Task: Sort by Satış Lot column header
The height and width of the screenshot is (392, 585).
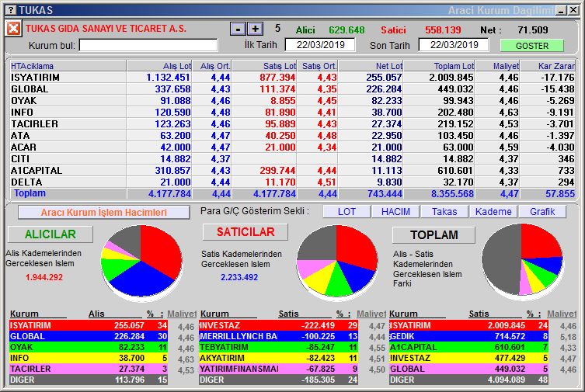Action: (264, 66)
